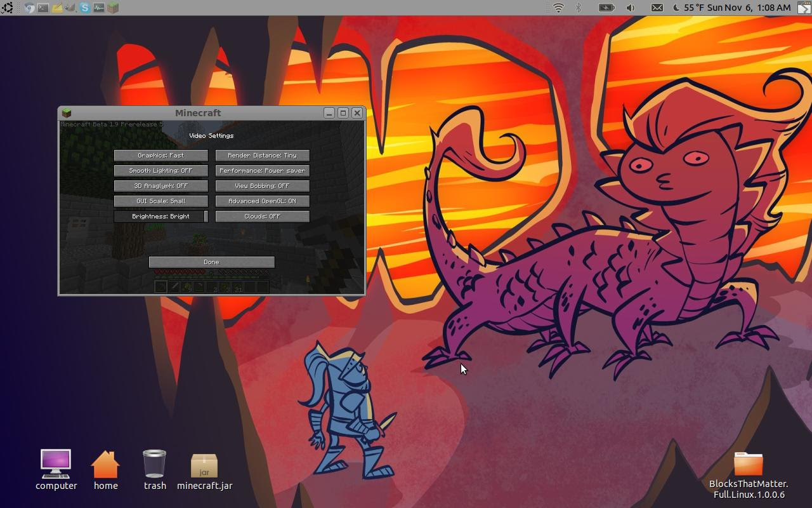Click Done in Video Settings

[x=212, y=262]
